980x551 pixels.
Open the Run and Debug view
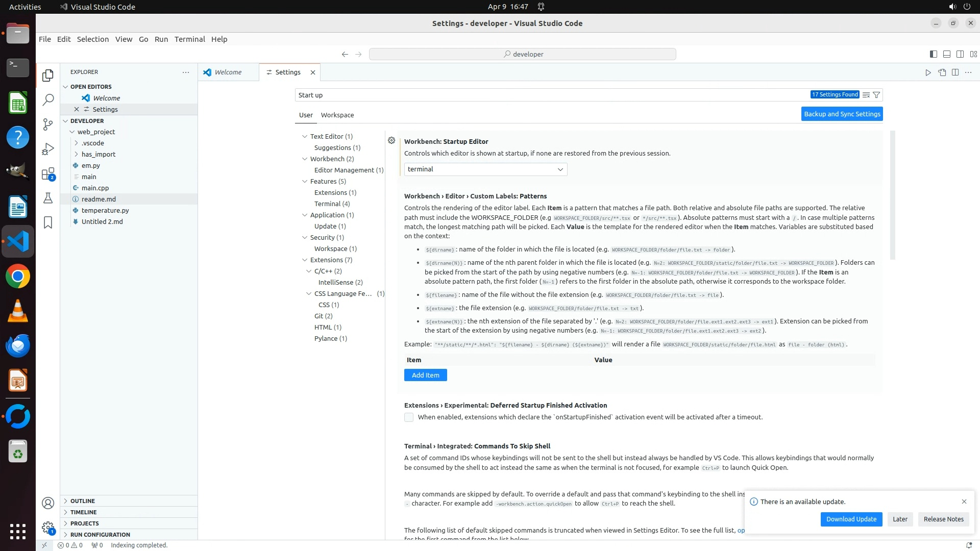(x=48, y=149)
